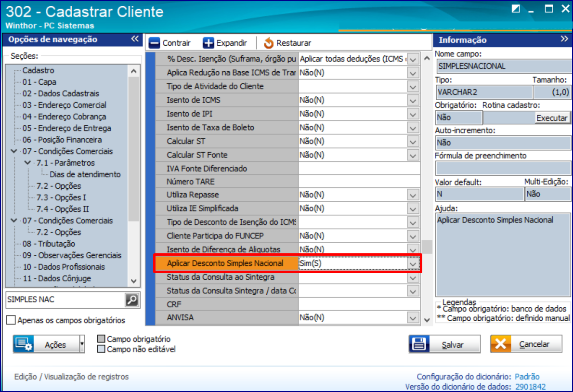Image resolution: width=573 pixels, height=392 pixels.
Task: Open Isento de Diferença de Aliquotas dropdown
Action: 413,250
